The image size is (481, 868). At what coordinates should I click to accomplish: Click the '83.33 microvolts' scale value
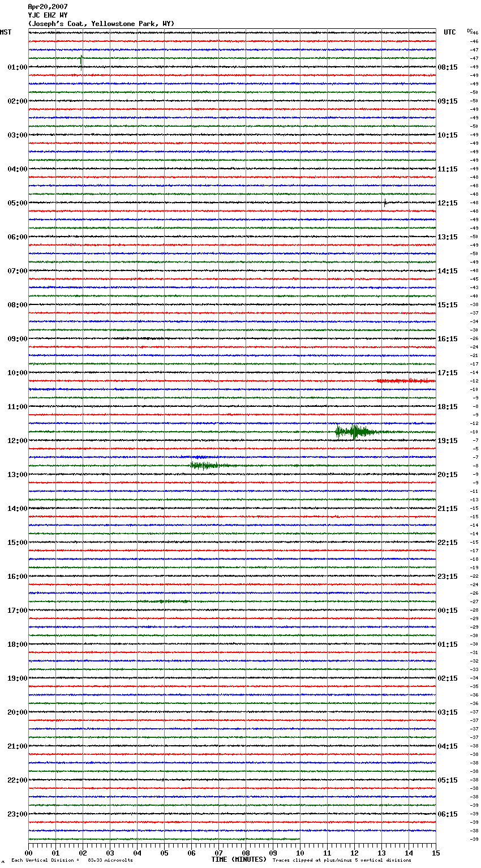coord(110,860)
